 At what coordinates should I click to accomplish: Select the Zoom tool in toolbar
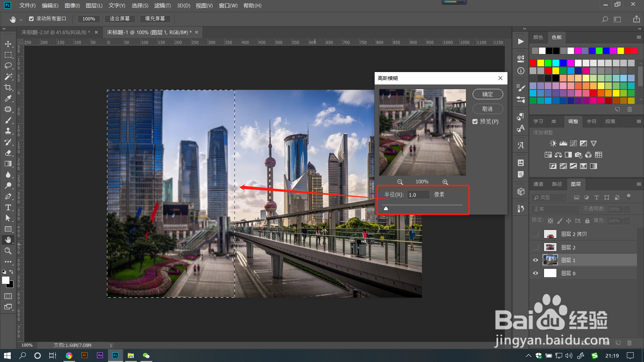(8, 251)
